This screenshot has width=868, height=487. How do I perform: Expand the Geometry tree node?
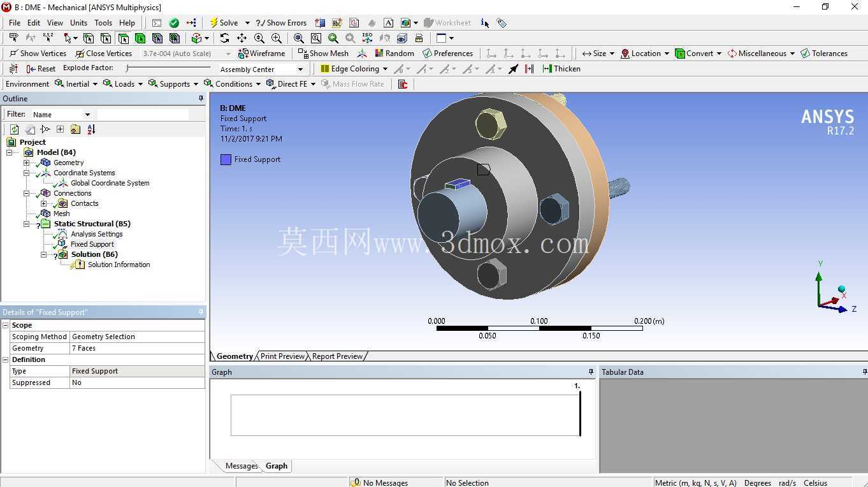coord(27,163)
